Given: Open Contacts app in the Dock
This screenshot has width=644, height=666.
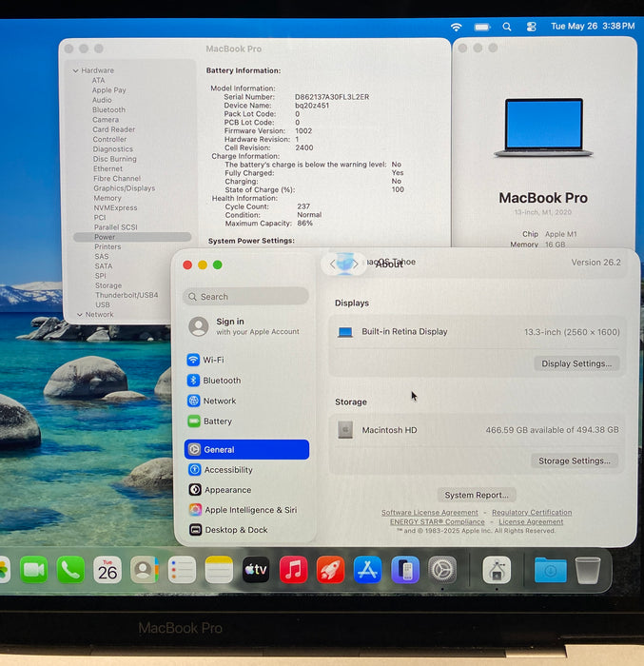Looking at the screenshot, I should [145, 570].
